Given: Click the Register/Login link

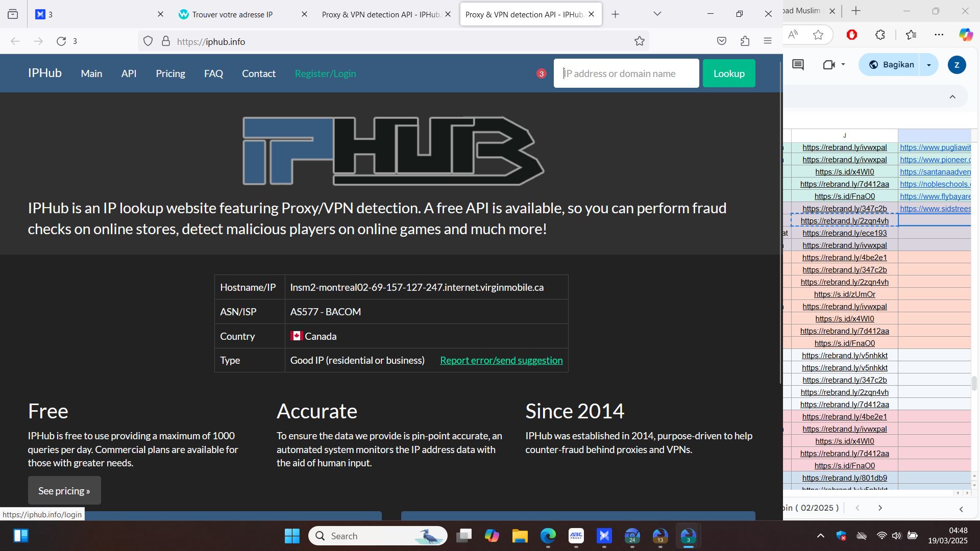Looking at the screenshot, I should click(326, 73).
